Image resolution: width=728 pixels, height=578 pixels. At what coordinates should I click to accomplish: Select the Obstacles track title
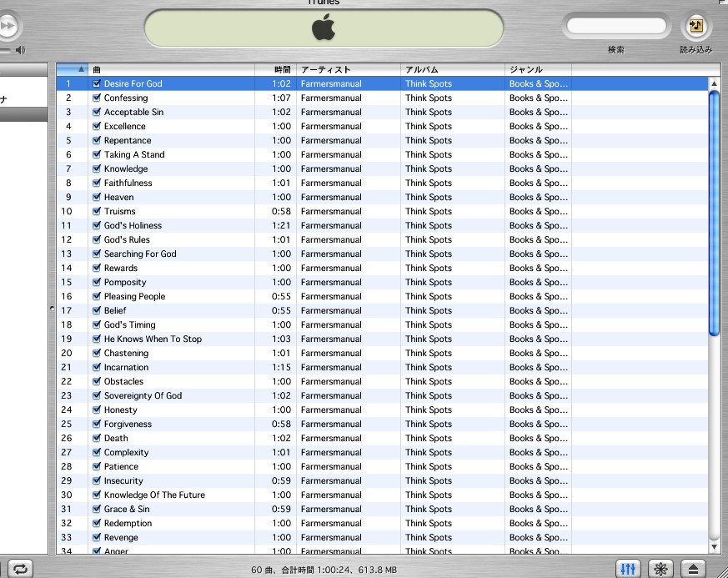point(123,381)
